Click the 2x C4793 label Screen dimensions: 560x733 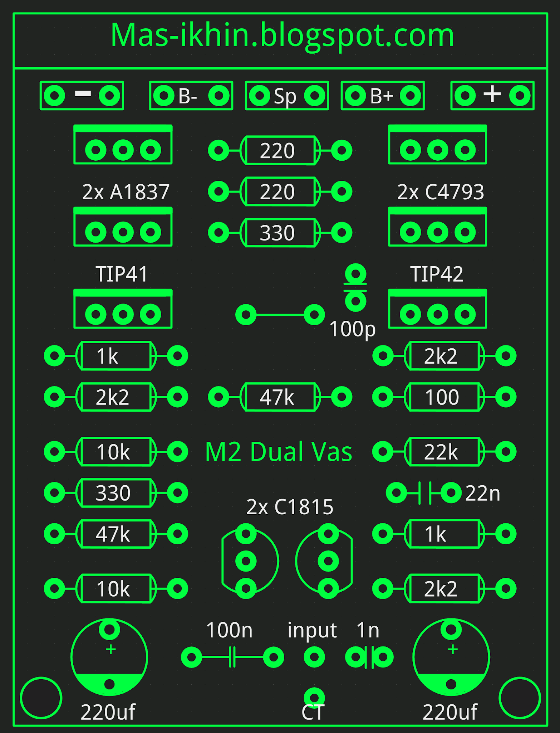pyautogui.click(x=441, y=192)
